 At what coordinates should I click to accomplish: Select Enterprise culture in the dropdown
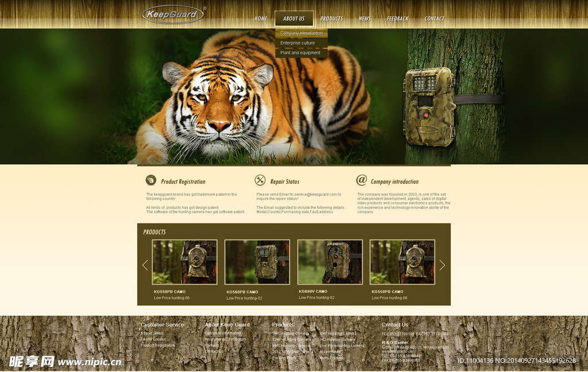tap(301, 43)
